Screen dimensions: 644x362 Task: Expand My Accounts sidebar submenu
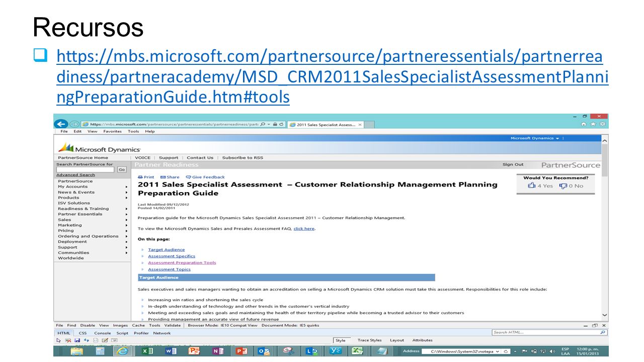(126, 187)
